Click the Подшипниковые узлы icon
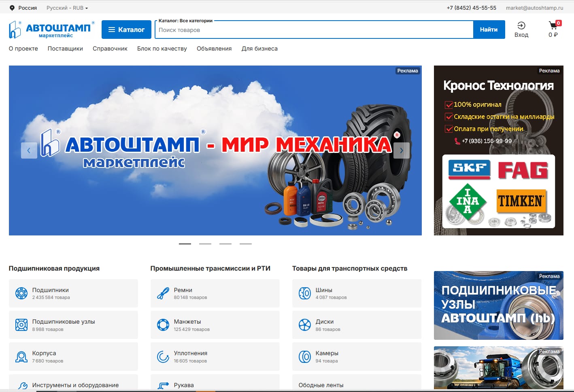Image resolution: width=574 pixels, height=392 pixels. click(x=21, y=324)
